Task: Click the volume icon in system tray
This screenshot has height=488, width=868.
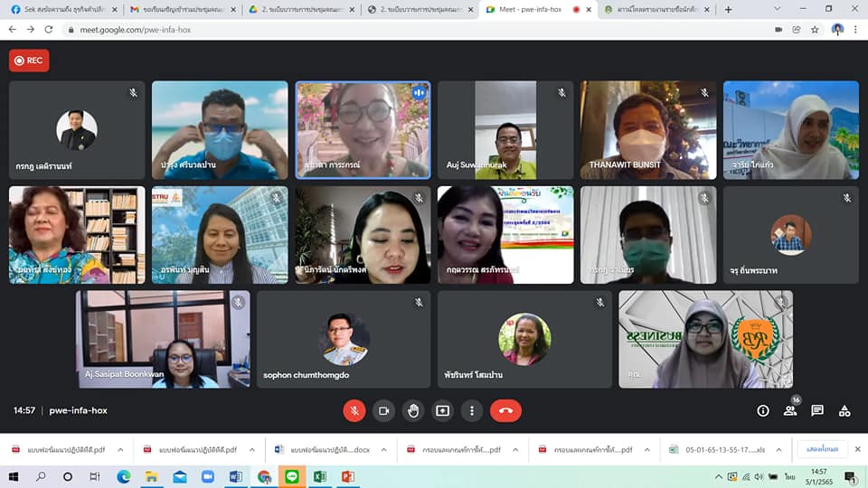Action: click(759, 476)
